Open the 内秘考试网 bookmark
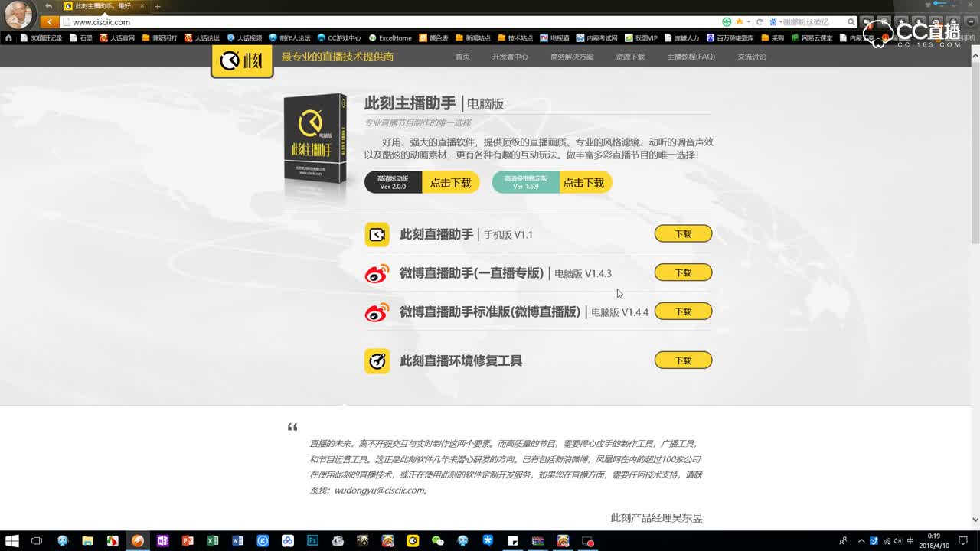980x551 pixels. [x=596, y=37]
